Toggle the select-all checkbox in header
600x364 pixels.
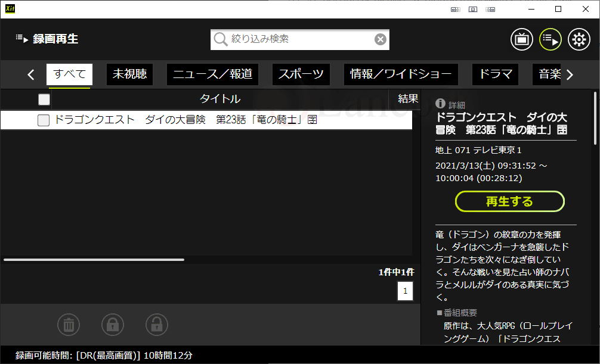pos(44,99)
